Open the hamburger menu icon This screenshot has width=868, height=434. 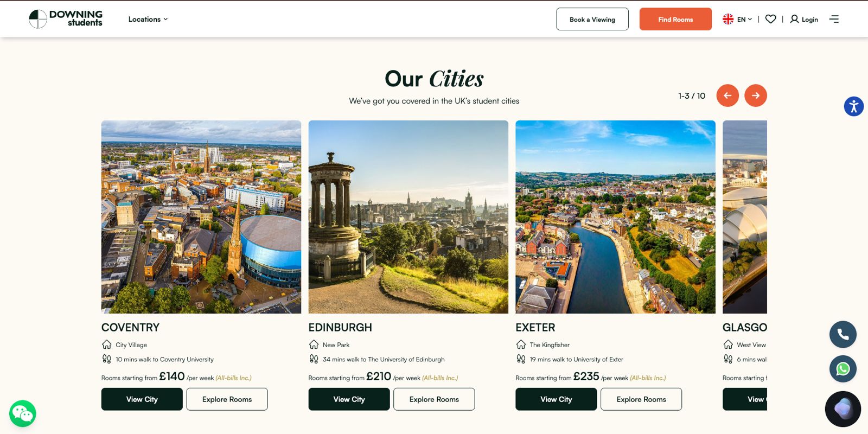click(x=834, y=19)
